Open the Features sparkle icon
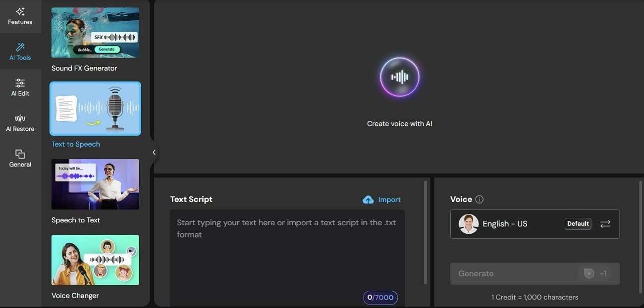Image resolution: width=644 pixels, height=308 pixels. (20, 11)
